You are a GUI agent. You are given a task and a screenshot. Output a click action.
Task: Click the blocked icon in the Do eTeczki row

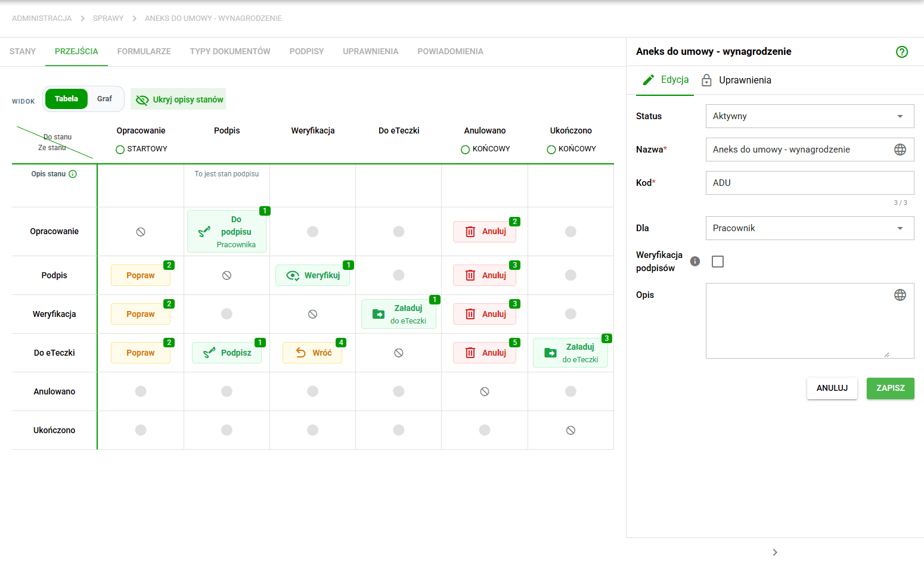point(399,353)
